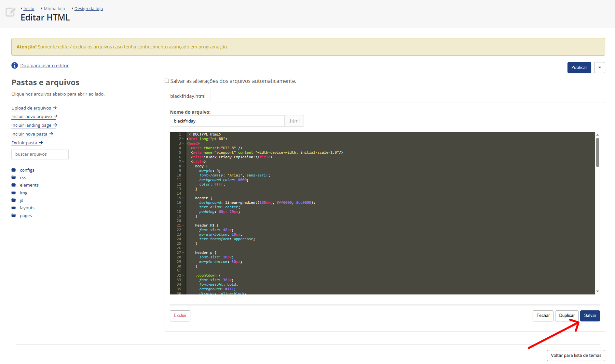Select the blackfriday.html tab
The height and width of the screenshot is (364, 615).
[x=188, y=96]
